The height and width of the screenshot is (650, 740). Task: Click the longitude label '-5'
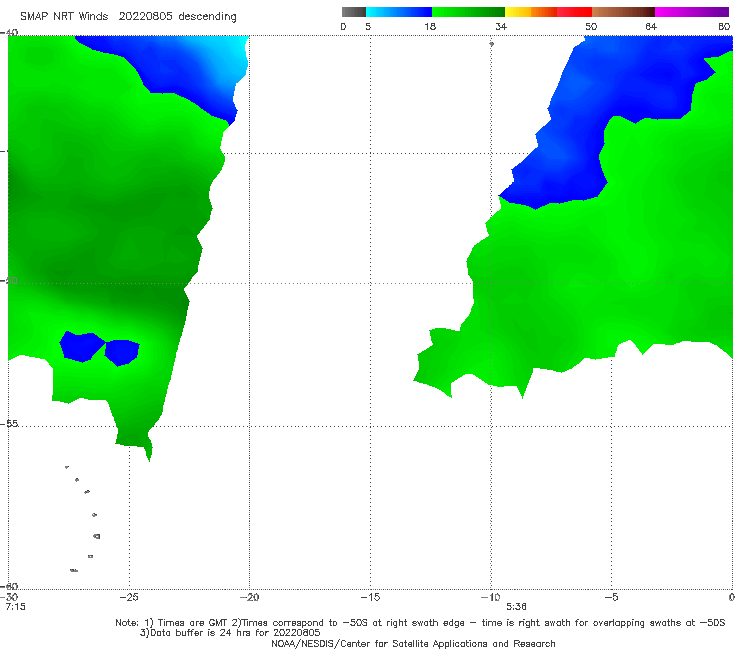611,597
